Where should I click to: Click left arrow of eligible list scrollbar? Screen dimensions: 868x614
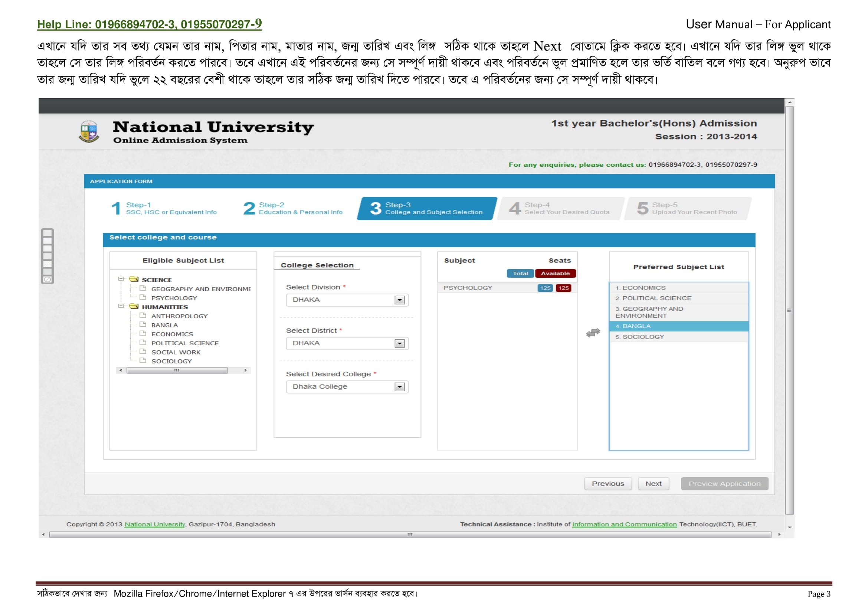(121, 370)
